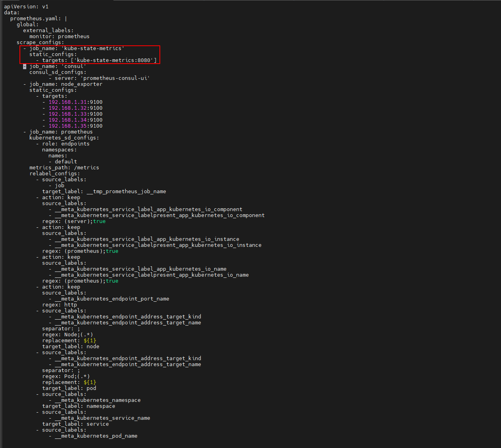The width and height of the screenshot is (501, 448).
Task: Click targets ['kube-state-metrics:8080'] line
Action: point(96,60)
